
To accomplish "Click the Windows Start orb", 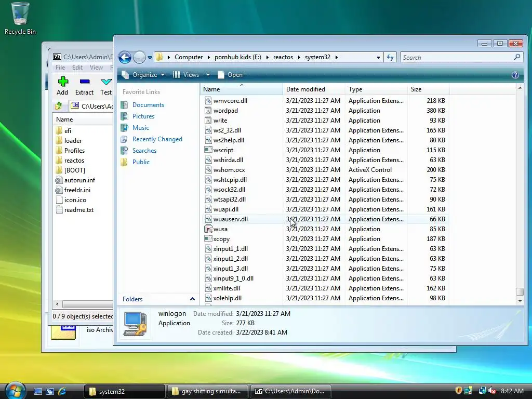I will [x=15, y=391].
